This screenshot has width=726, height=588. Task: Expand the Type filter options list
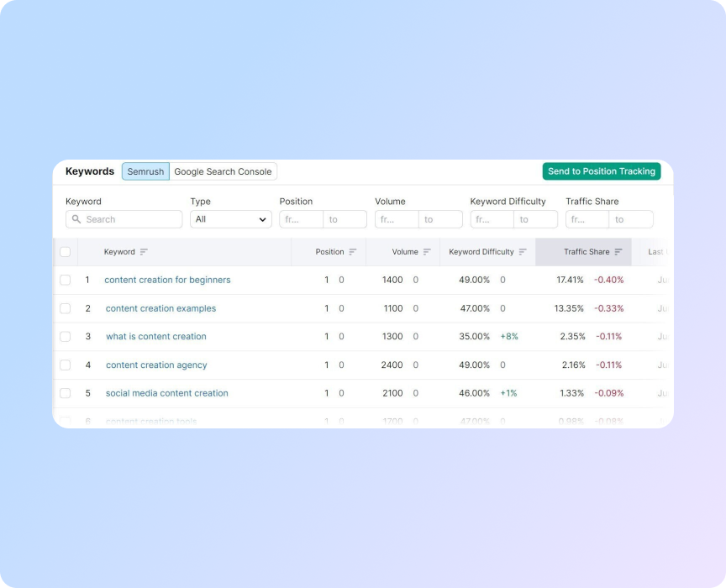pyautogui.click(x=230, y=219)
